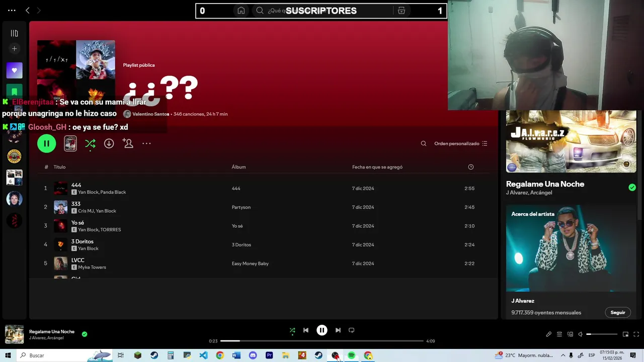Viewport: 644px width, 362px height.
Task: Mute with the speaker icon
Action: point(580,334)
